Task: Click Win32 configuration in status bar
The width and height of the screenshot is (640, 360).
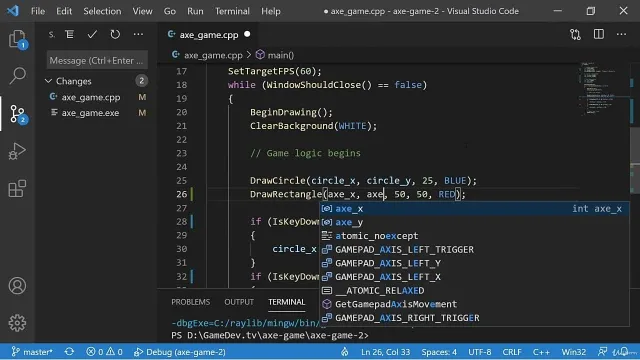Action: point(573,352)
